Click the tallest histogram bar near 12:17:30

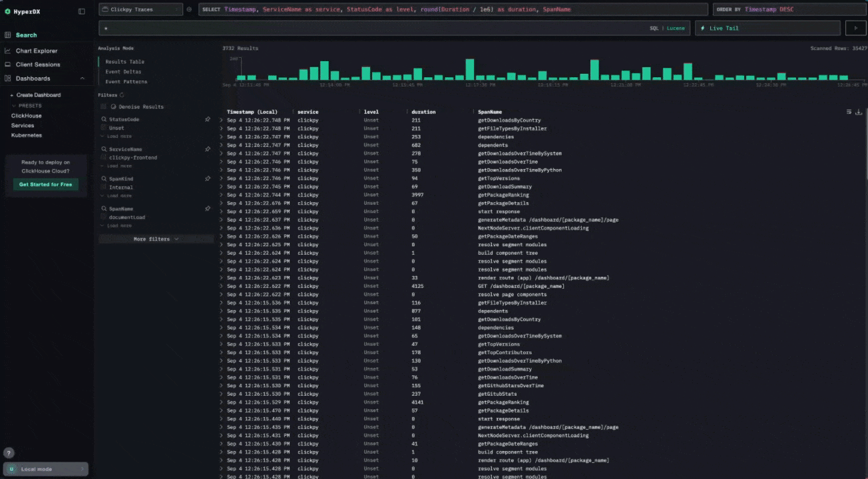coord(470,70)
